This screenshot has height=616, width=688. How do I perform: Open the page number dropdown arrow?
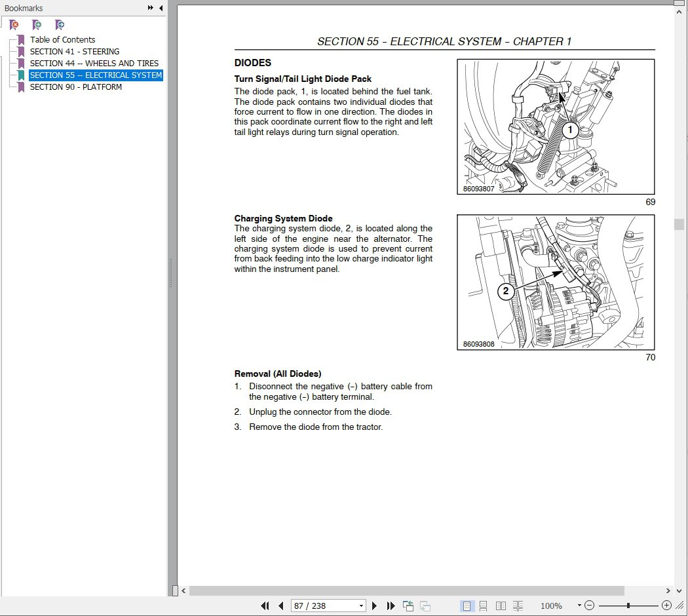tap(362, 606)
